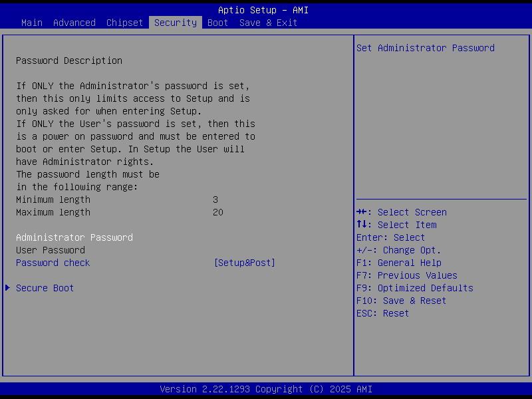Click the Password Description heading
Screen dimensions: 532x399
[x=69, y=61]
